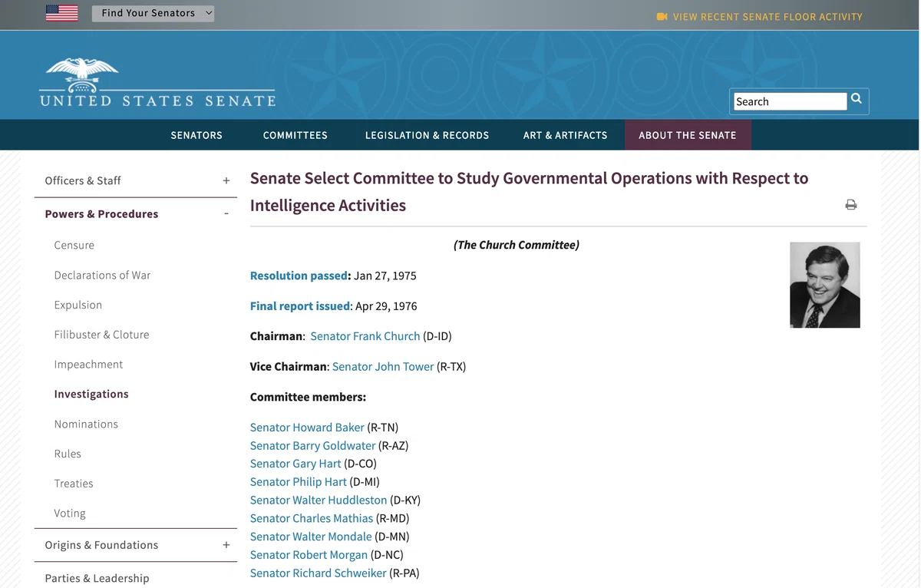The width and height of the screenshot is (921, 588).
Task: Click the page title about Intelligence Activities
Action: pos(530,192)
